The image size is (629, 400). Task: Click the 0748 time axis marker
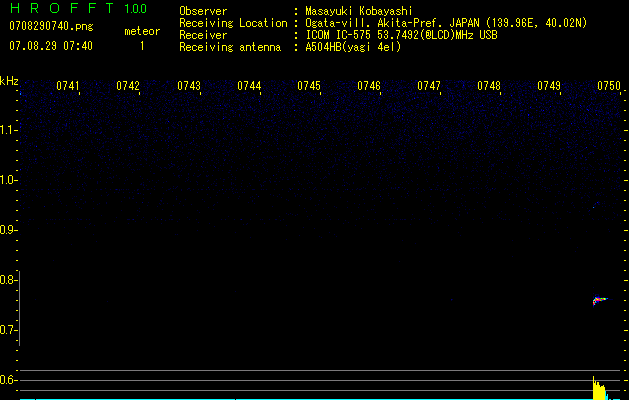(489, 86)
